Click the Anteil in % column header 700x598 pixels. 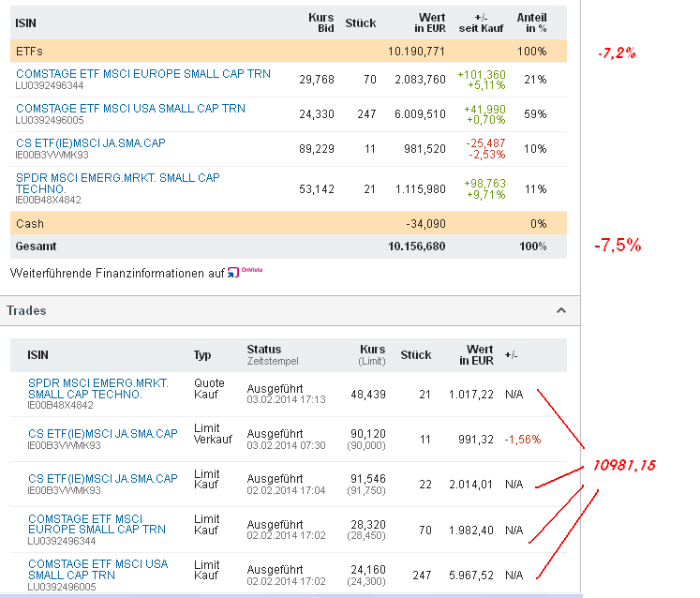(531, 23)
